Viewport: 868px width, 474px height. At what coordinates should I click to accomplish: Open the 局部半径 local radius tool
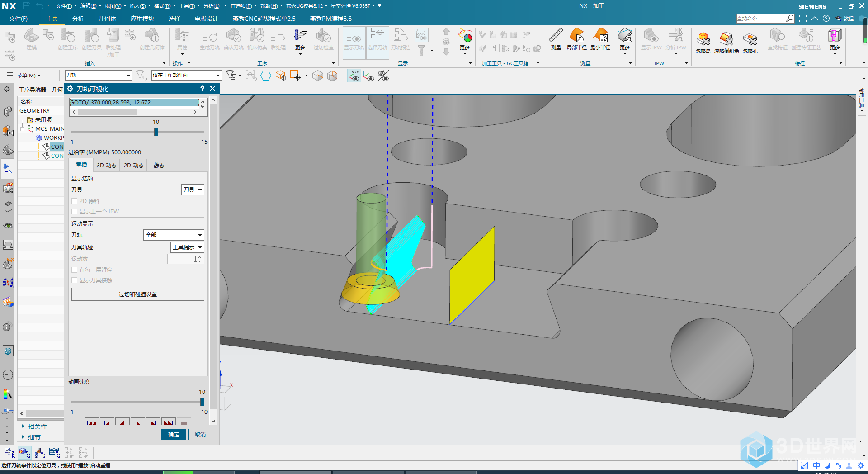pyautogui.click(x=577, y=39)
